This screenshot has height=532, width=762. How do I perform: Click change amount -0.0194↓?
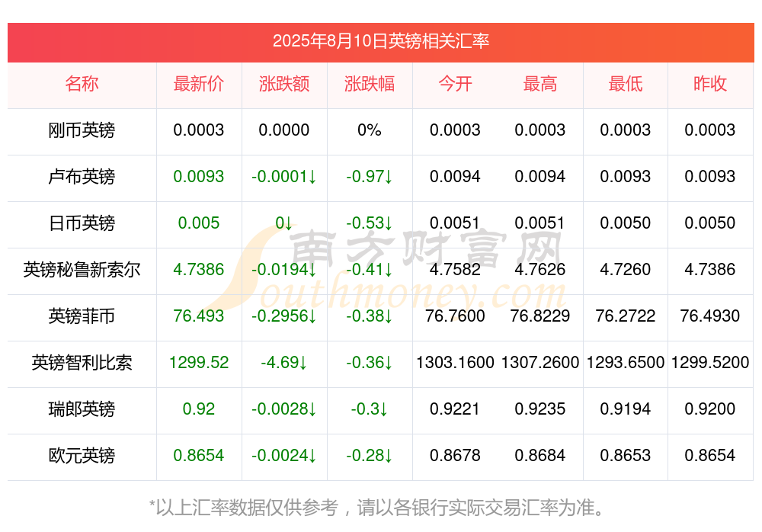point(284,269)
